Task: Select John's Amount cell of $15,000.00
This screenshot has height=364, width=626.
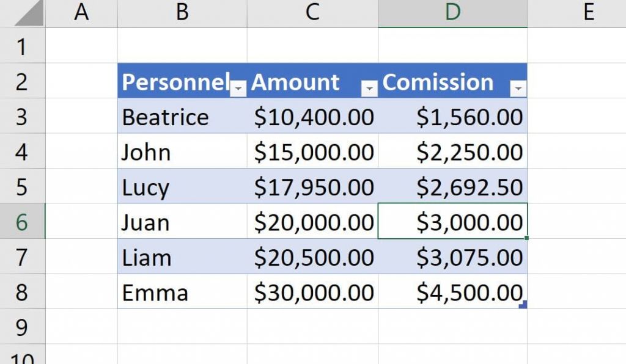Action: 312,152
